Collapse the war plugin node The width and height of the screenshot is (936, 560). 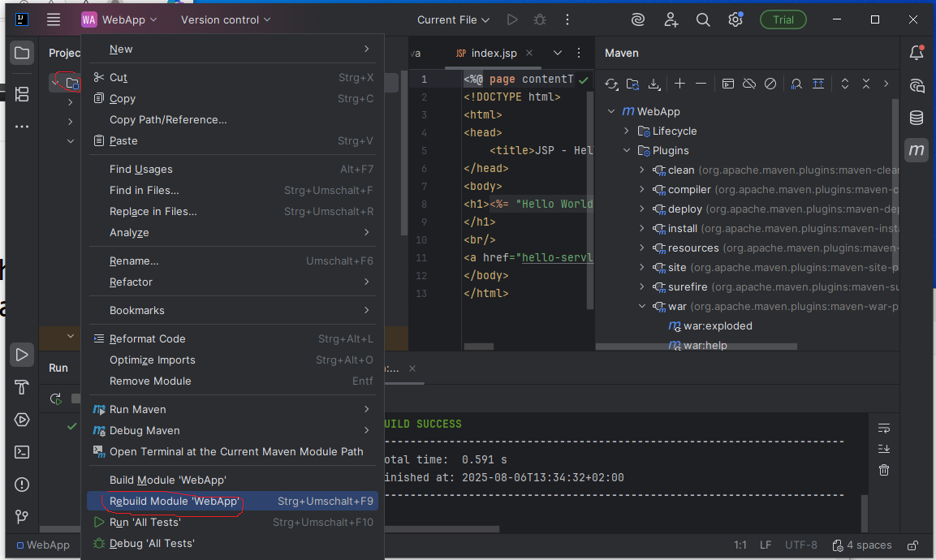coord(642,307)
